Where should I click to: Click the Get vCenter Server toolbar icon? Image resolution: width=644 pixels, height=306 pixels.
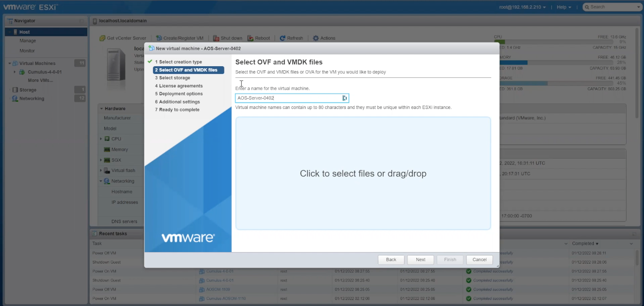[102, 38]
